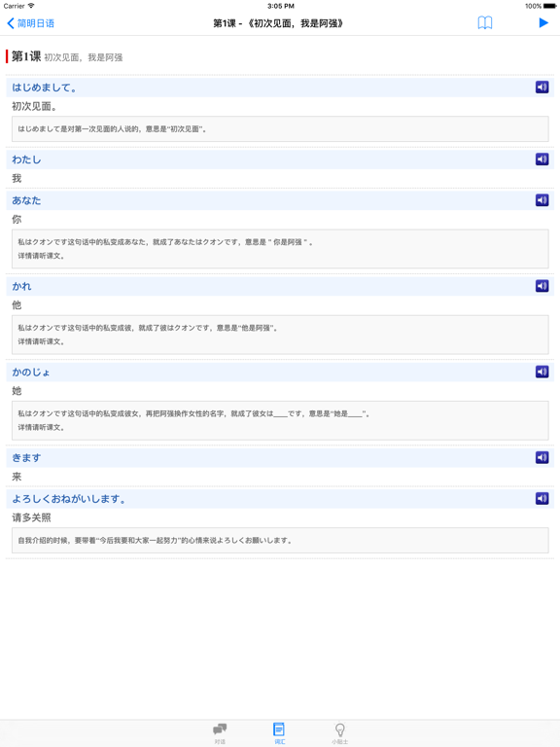Play audio for わたし
This screenshot has height=747, width=560.
(542, 160)
